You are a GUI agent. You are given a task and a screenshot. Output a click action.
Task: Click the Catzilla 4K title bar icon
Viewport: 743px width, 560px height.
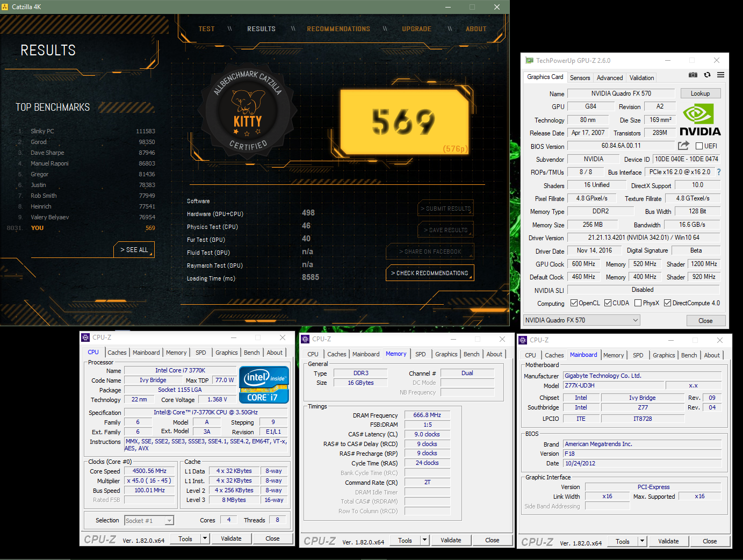point(5,7)
